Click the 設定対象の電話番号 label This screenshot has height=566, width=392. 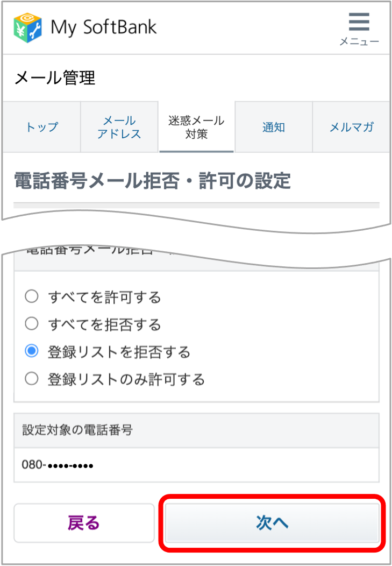point(77,430)
